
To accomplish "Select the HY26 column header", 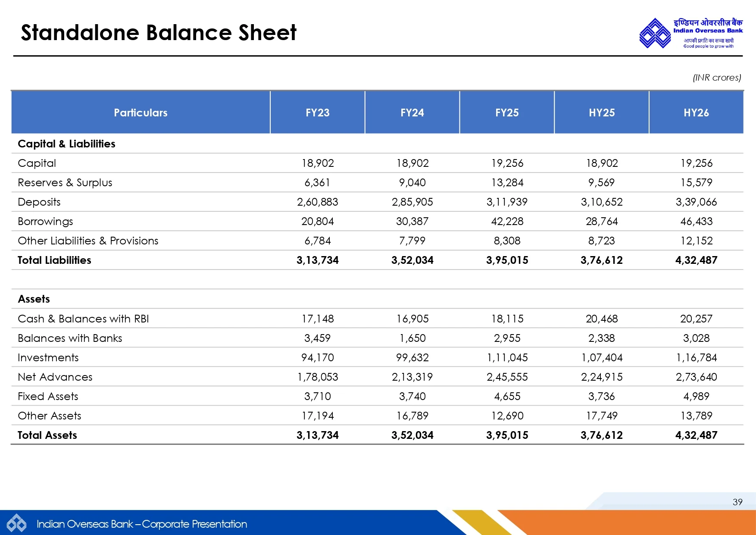I will (x=696, y=113).
